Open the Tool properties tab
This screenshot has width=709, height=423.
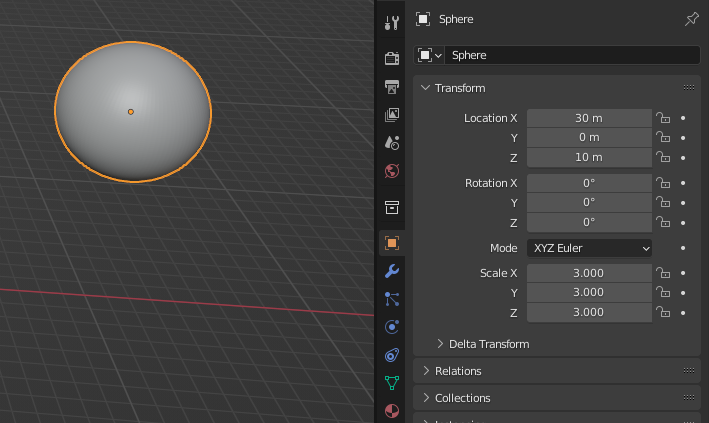click(392, 23)
